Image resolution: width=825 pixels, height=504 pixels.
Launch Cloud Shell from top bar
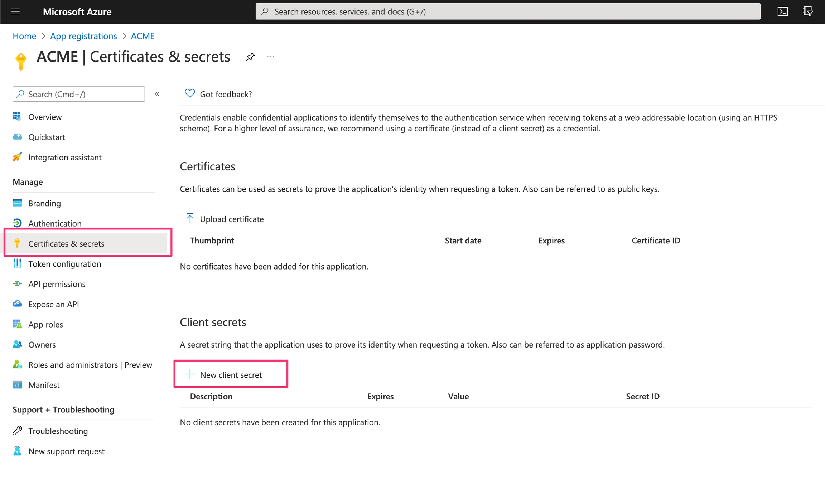(782, 11)
